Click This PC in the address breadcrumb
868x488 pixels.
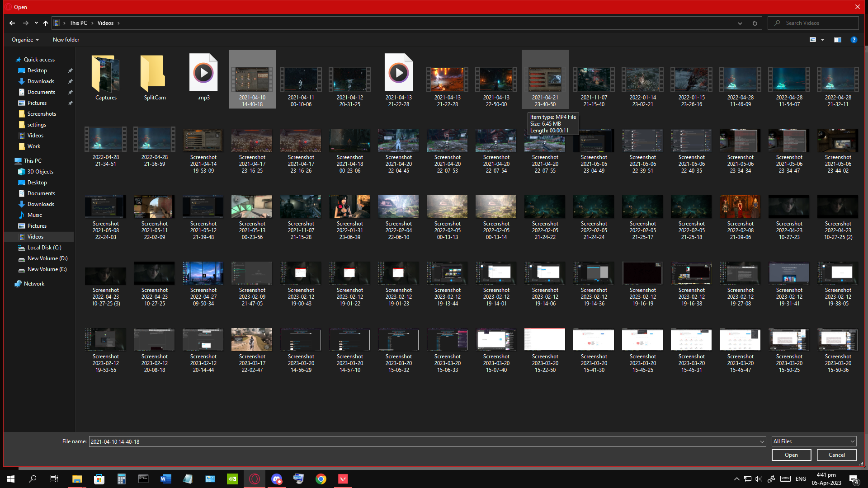coord(78,23)
